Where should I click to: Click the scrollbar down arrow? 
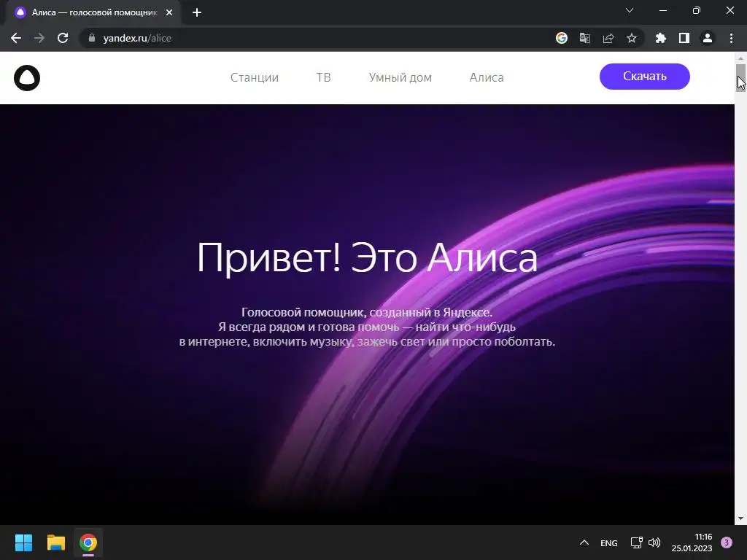click(x=740, y=518)
